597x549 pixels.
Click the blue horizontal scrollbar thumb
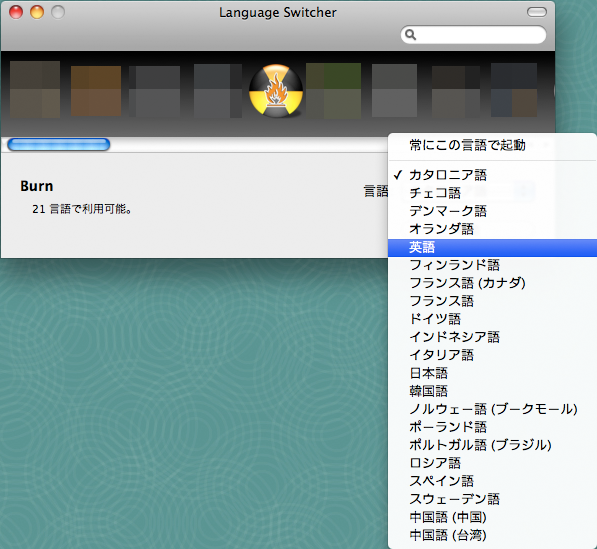coord(59,144)
